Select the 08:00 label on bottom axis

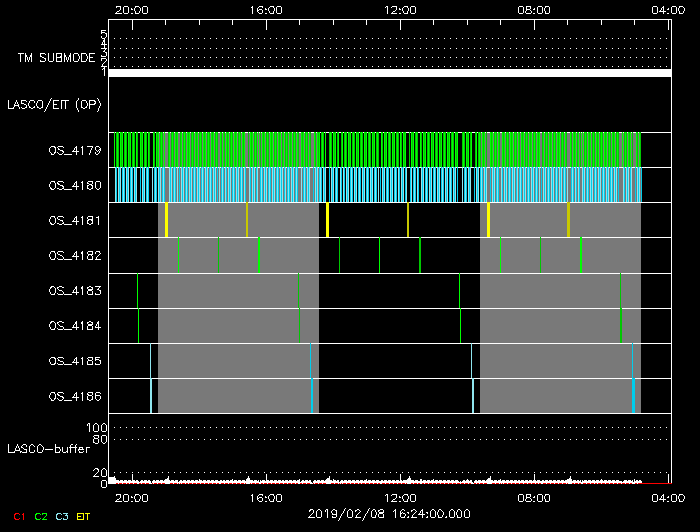click(x=534, y=497)
